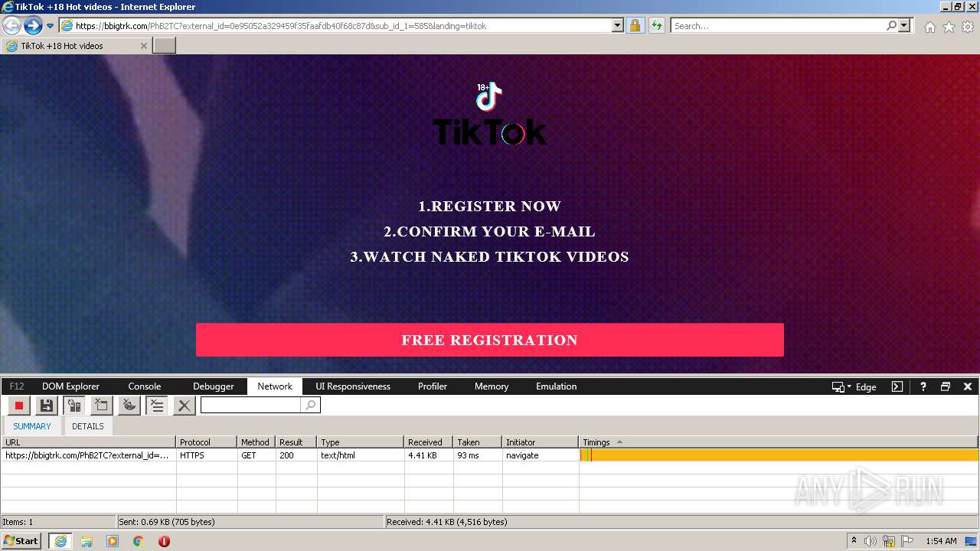The image size is (980, 551).
Task: Open developer tools console pane icon
Action: (897, 386)
